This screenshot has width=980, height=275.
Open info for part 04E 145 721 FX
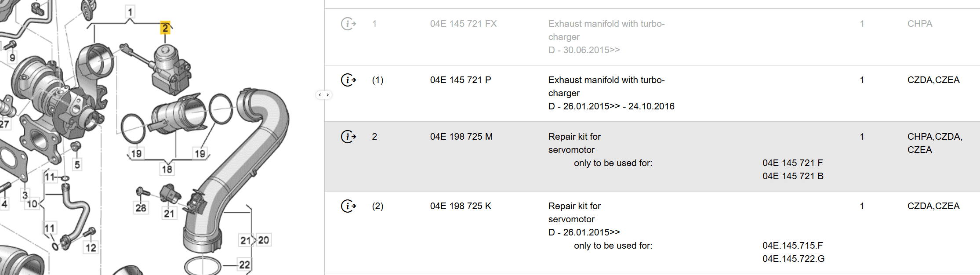[348, 24]
